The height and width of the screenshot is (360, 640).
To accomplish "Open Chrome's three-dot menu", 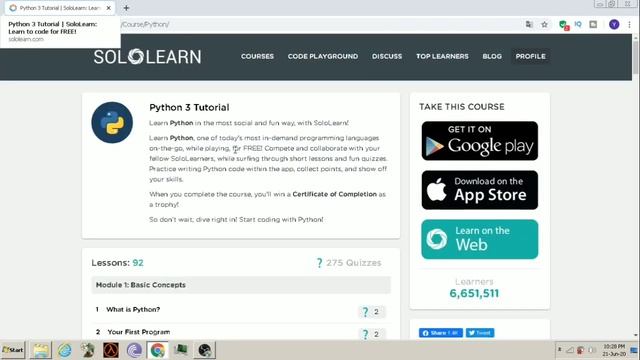I will coord(629,24).
